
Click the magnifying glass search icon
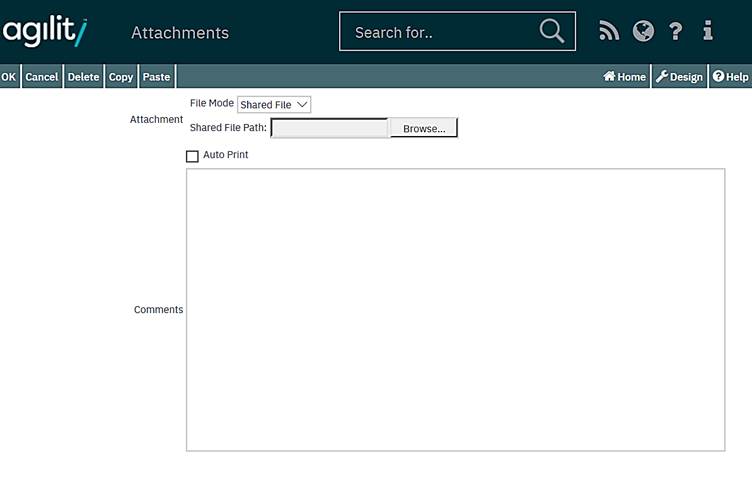(x=551, y=32)
